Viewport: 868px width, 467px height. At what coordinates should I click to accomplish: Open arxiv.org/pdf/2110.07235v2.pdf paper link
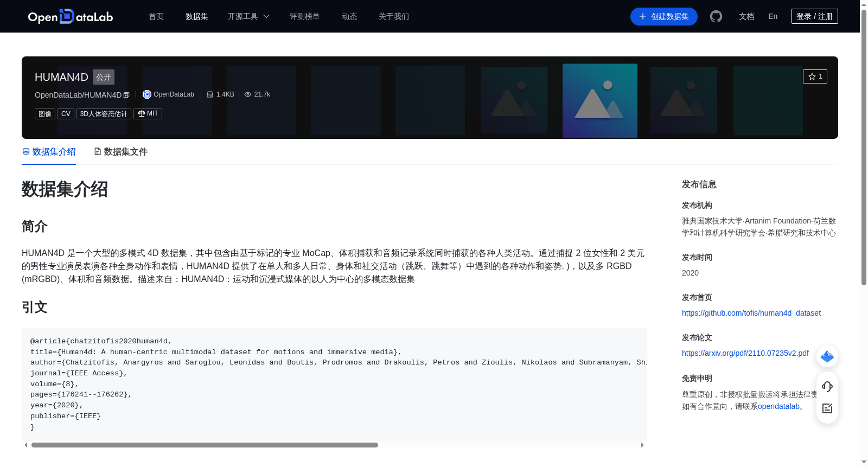[x=745, y=353]
